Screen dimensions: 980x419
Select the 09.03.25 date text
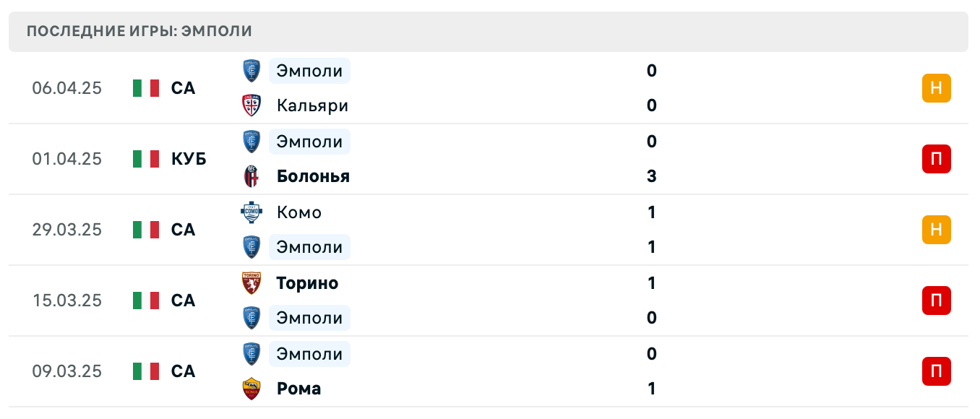tap(67, 371)
